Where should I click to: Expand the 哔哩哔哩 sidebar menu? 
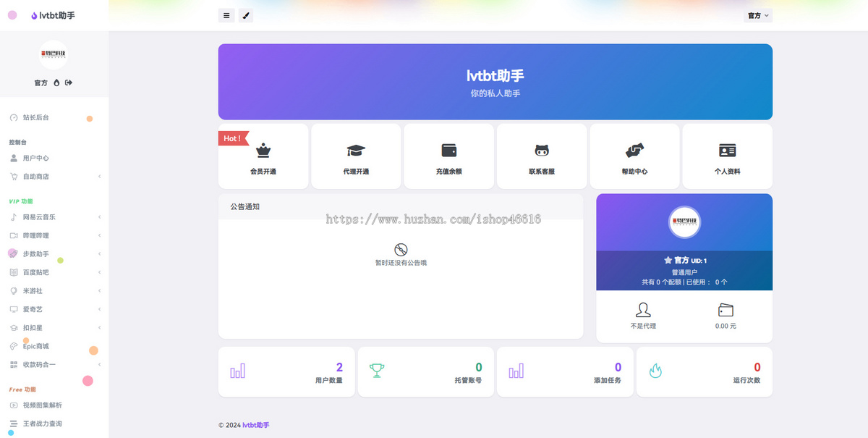54,235
